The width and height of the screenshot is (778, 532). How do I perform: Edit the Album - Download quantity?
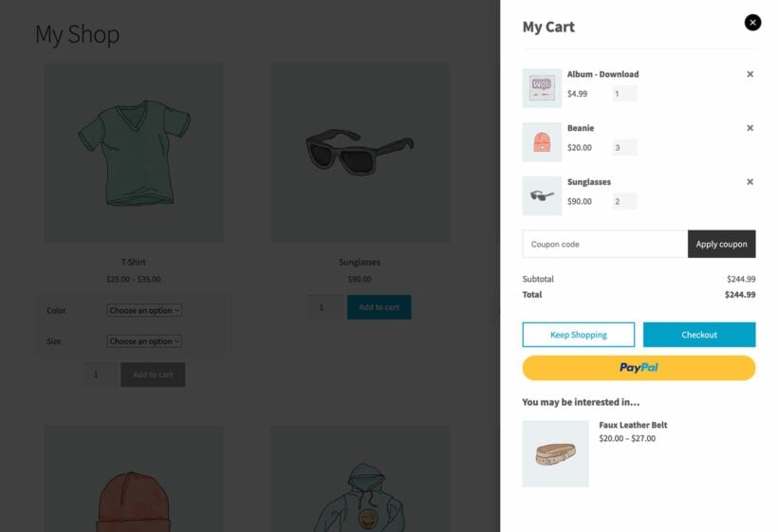pyautogui.click(x=624, y=94)
